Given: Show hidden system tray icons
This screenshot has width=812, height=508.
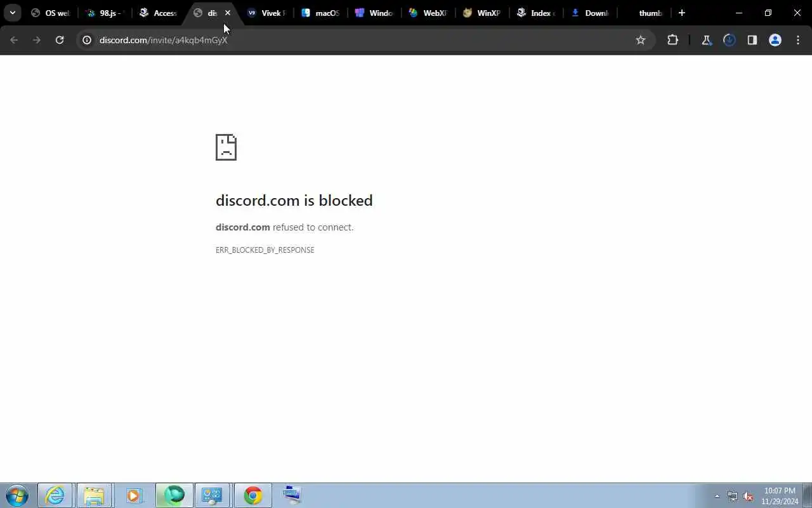Looking at the screenshot, I should [x=717, y=496].
